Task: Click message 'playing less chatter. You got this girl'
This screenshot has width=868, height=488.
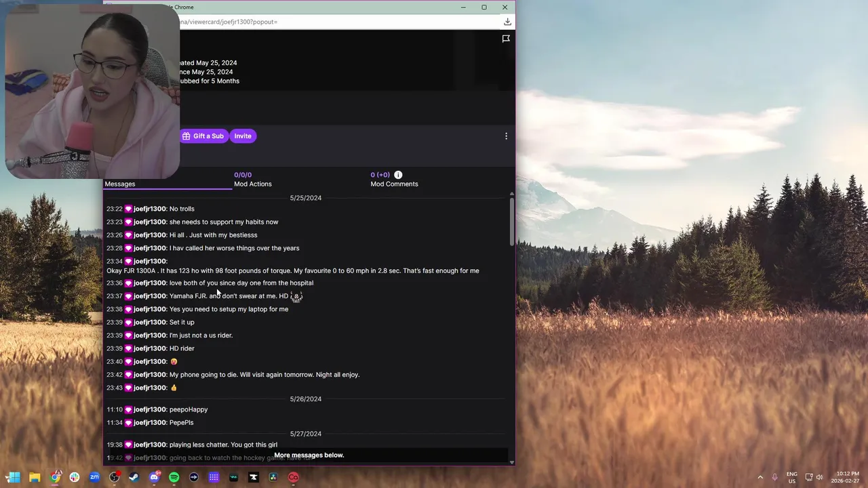Action: 223,445
